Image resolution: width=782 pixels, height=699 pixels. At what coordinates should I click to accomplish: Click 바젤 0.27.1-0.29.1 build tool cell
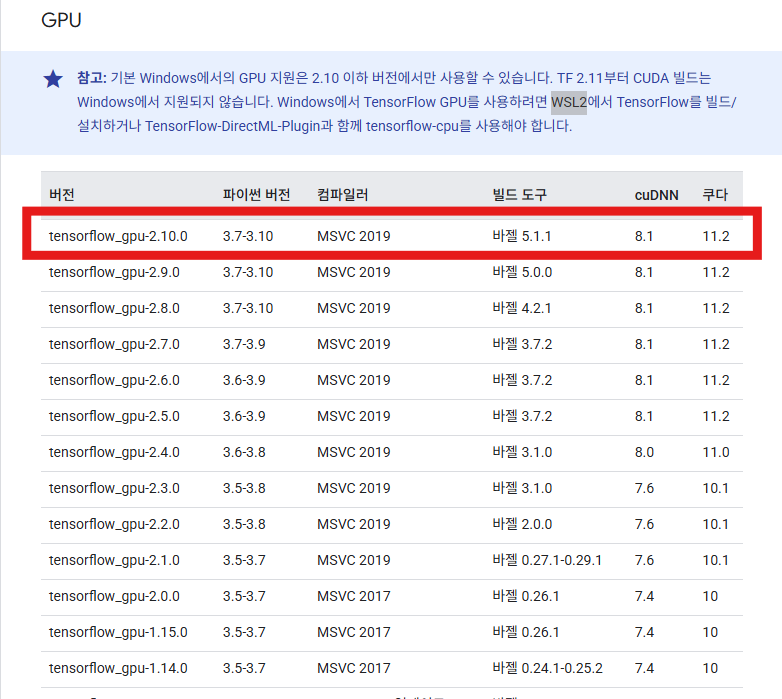(547, 560)
